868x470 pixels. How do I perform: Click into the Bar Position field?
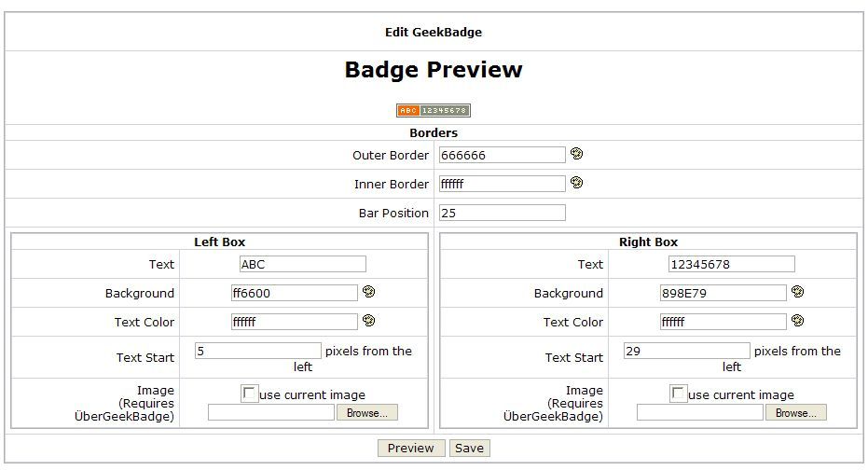pos(502,213)
